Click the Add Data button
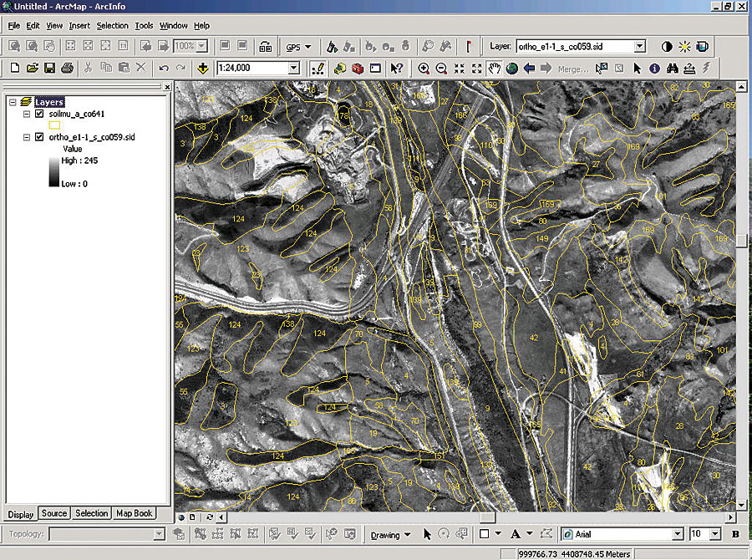 point(203,69)
